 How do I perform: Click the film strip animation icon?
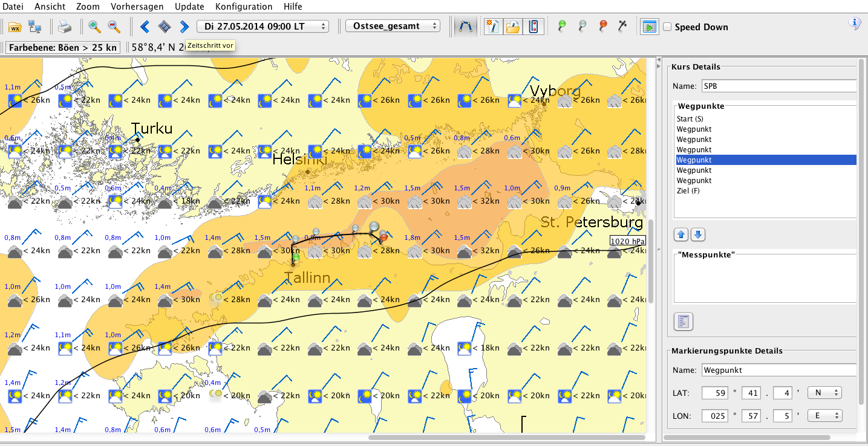click(x=165, y=27)
